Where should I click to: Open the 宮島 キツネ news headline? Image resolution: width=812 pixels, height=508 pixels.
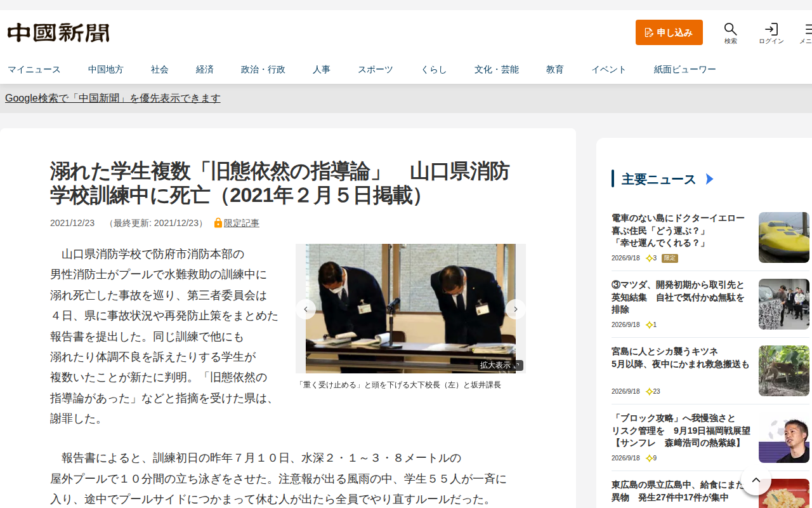click(681, 358)
